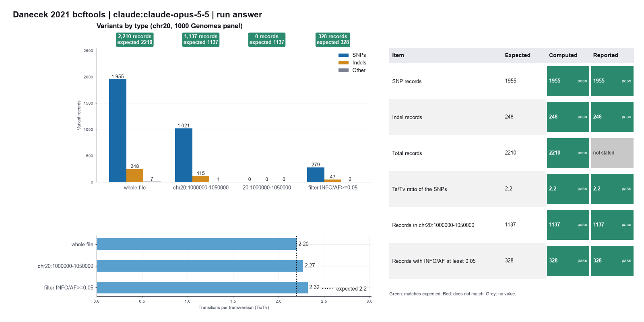Select 'Records with INFO/AF at least 0.05' label

click(434, 261)
